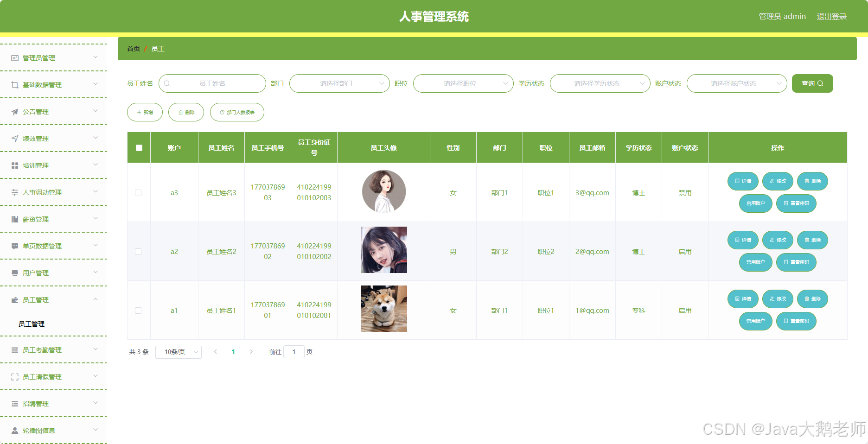
Task: Click the 查询 search button
Action: click(812, 83)
